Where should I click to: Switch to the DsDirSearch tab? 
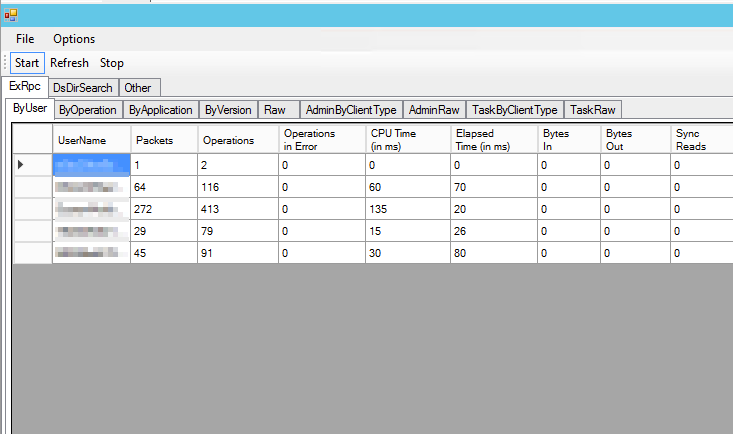(x=83, y=88)
